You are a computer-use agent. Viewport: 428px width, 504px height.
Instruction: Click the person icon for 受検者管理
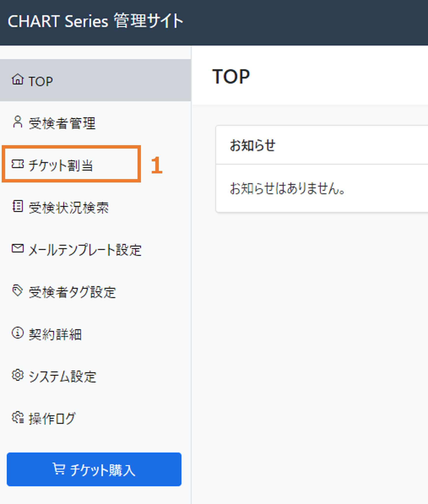click(x=17, y=122)
